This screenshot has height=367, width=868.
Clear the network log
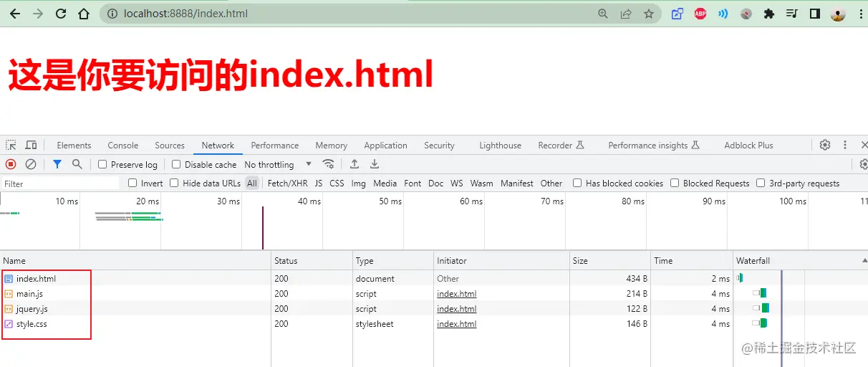31,164
